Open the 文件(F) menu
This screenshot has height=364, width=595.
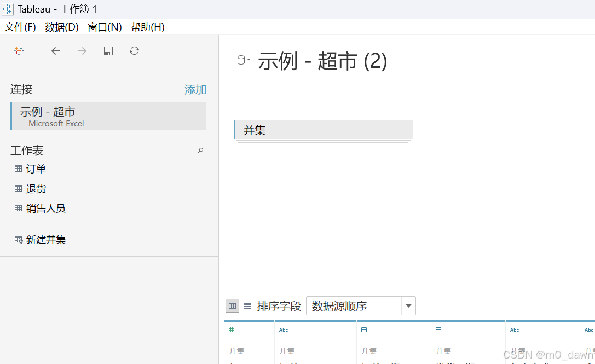point(20,27)
